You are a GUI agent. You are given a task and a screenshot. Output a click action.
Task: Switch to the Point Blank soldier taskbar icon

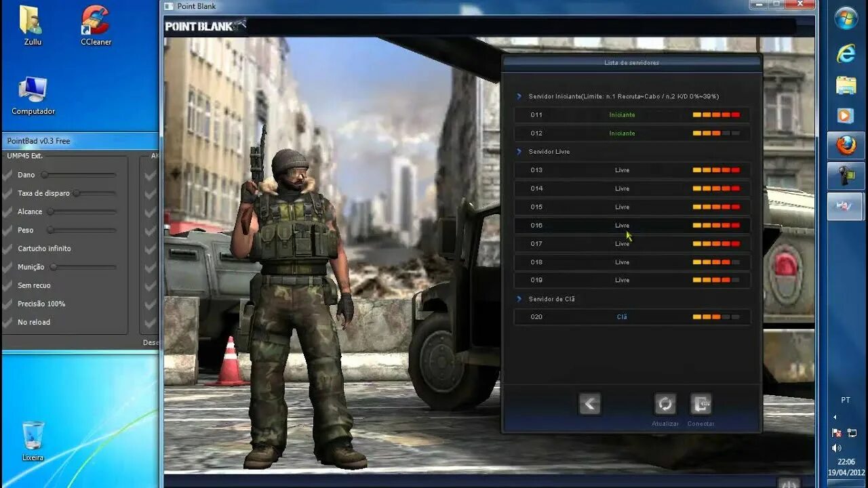click(x=846, y=176)
